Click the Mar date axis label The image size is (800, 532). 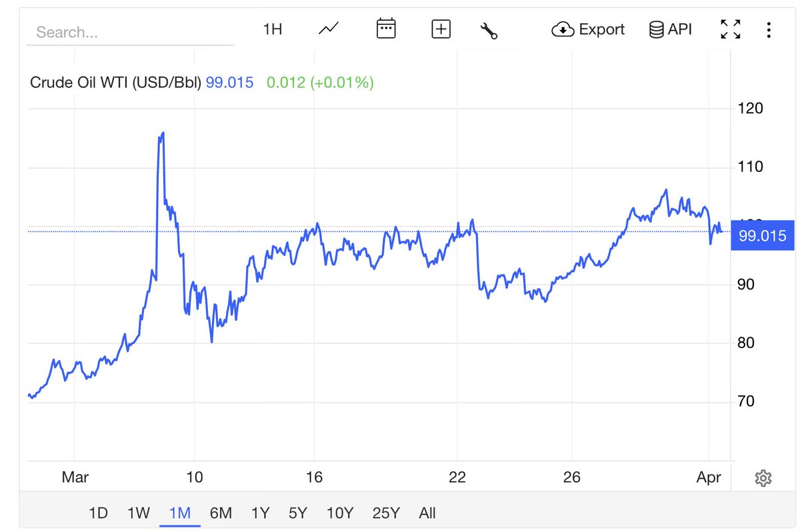[75, 477]
